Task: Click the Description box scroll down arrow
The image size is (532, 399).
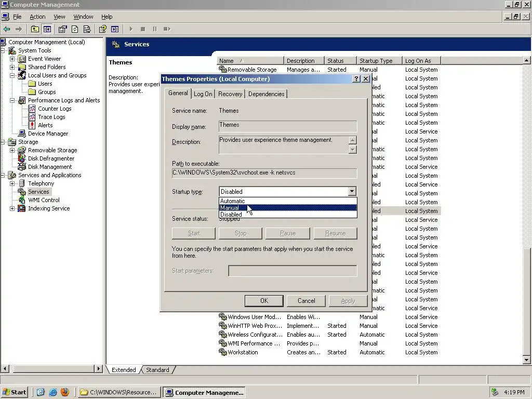Action: (x=353, y=149)
